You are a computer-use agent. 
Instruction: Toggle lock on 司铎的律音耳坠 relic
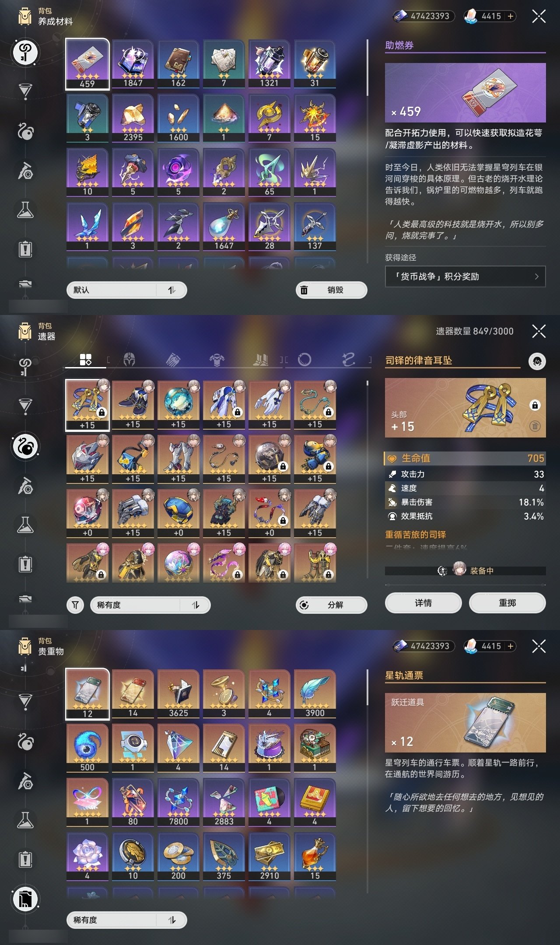(x=535, y=405)
